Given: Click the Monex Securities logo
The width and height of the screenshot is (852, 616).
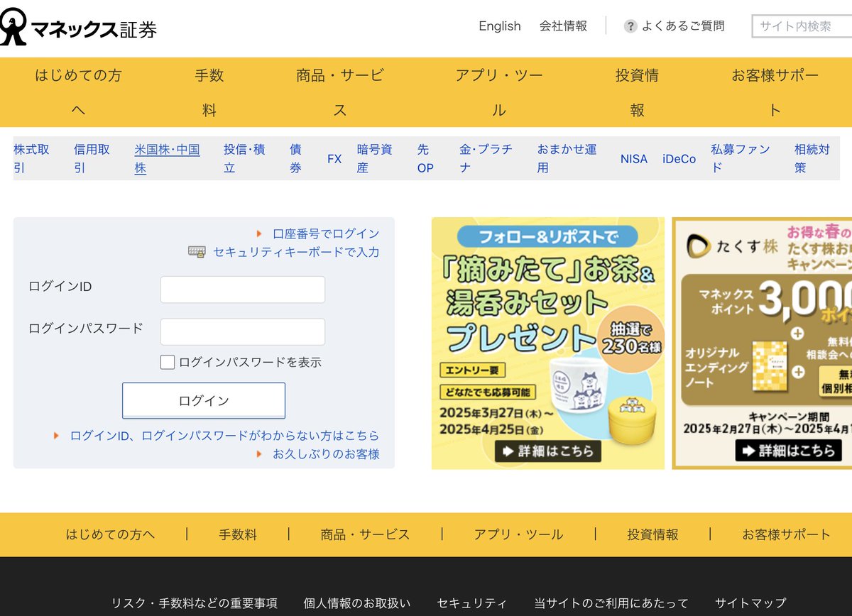Looking at the screenshot, I should point(78,26).
